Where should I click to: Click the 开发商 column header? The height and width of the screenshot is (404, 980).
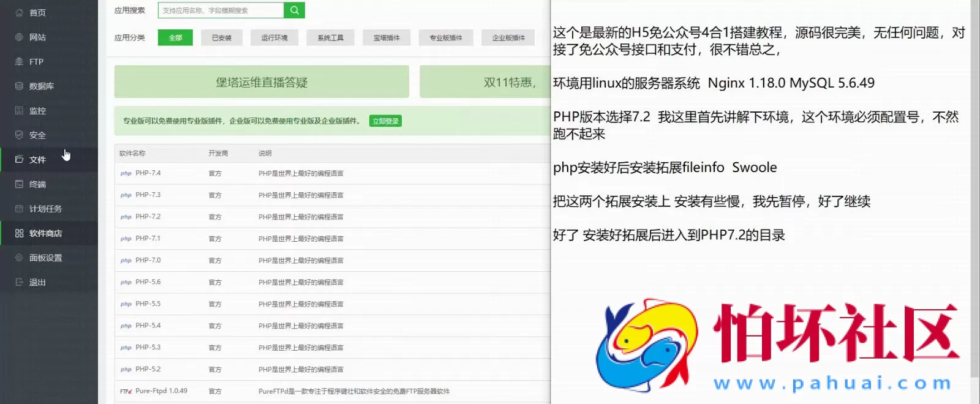coord(218,153)
